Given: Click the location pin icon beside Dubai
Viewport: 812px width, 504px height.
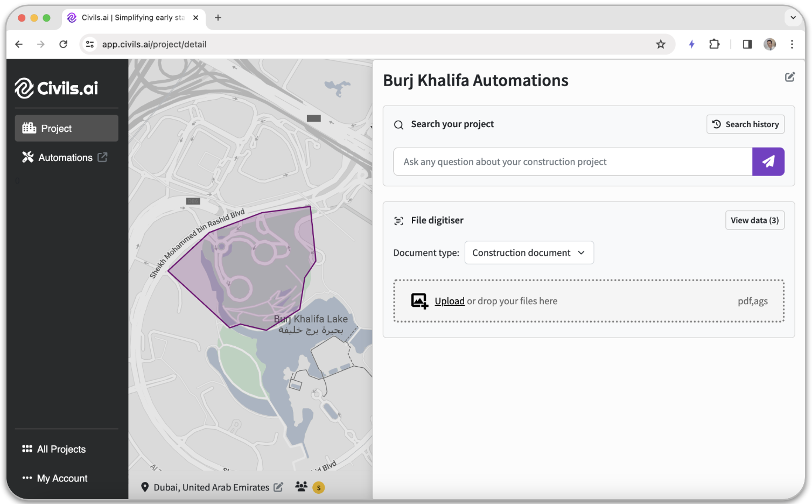Looking at the screenshot, I should [x=144, y=487].
